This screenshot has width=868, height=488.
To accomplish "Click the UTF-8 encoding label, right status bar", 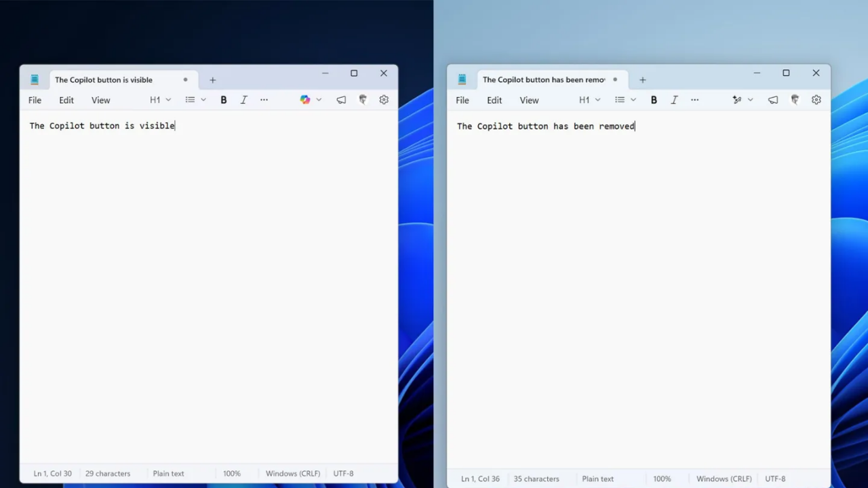I will (775, 479).
